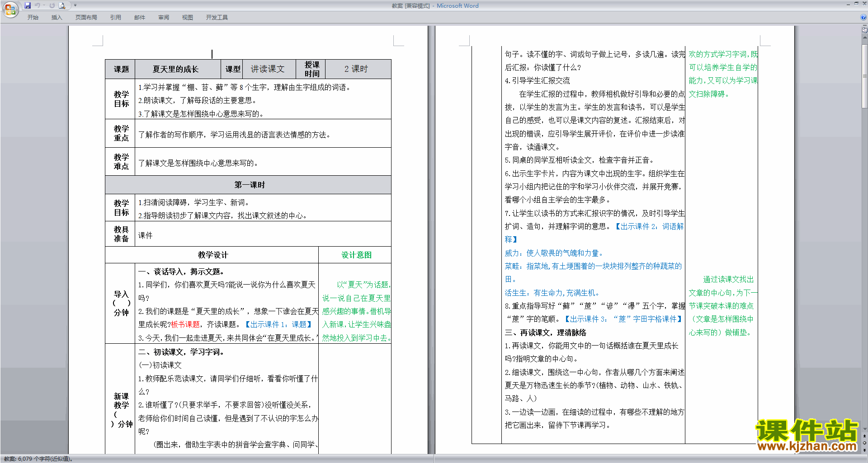Click the 三、再读课文，理清脉络 heading
Screen dimensions: 868x463
pos(546,332)
